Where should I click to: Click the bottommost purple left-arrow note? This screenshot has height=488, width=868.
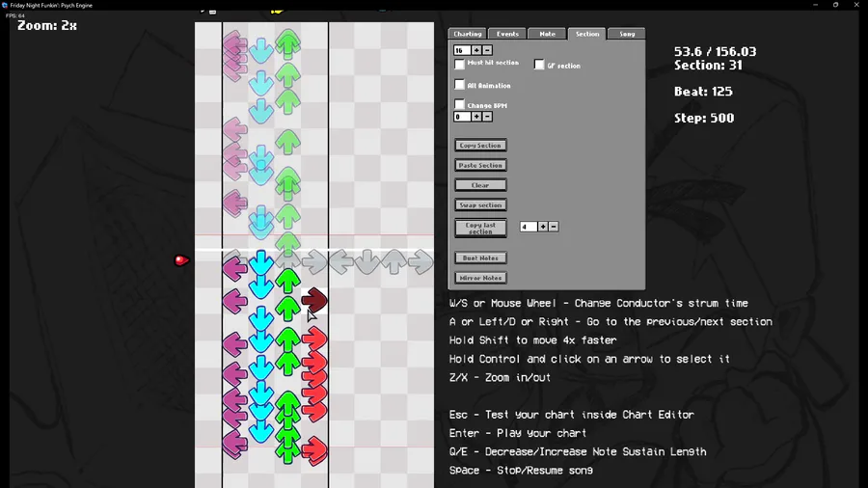pyautogui.click(x=234, y=445)
